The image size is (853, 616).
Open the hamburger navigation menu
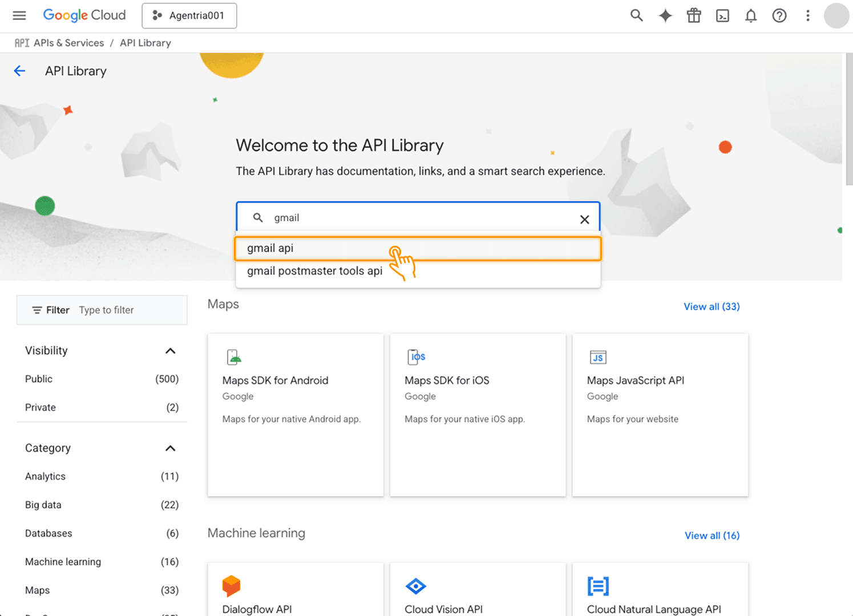click(19, 15)
